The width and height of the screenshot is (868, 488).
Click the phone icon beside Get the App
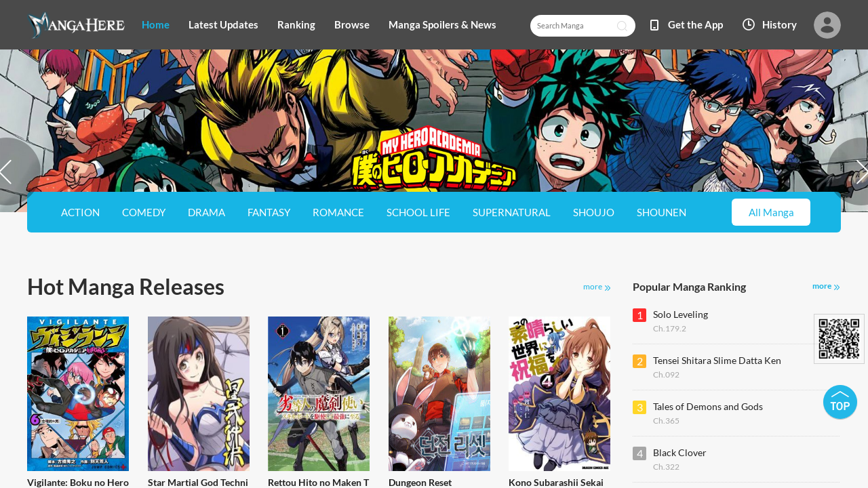pyautogui.click(x=654, y=25)
